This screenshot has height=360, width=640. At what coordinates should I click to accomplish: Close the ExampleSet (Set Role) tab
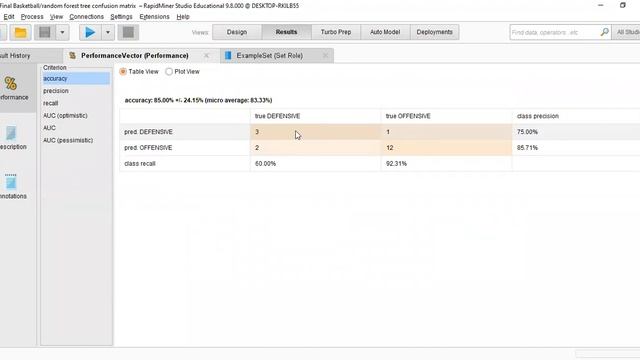(x=325, y=56)
